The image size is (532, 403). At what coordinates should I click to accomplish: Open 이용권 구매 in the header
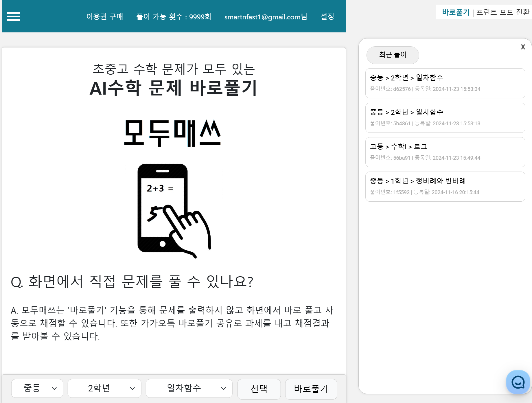coord(104,16)
